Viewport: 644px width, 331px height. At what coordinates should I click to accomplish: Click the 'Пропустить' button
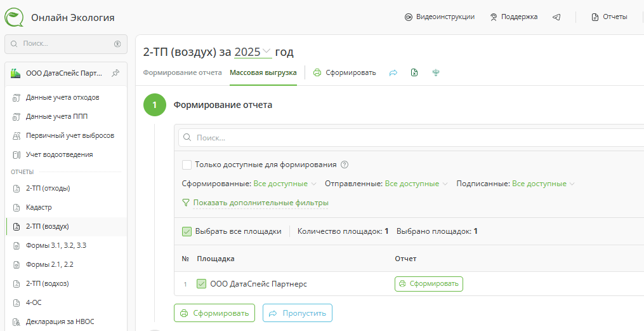pos(297,313)
